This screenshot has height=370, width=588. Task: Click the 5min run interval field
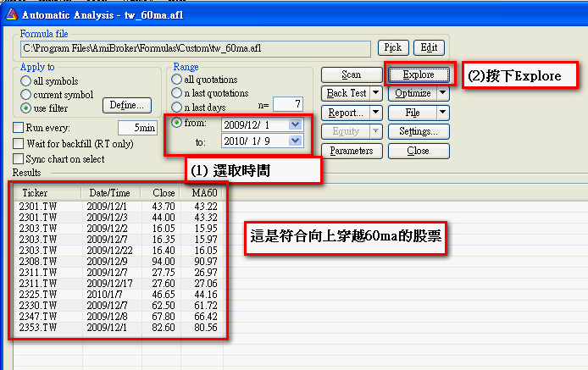click(137, 128)
